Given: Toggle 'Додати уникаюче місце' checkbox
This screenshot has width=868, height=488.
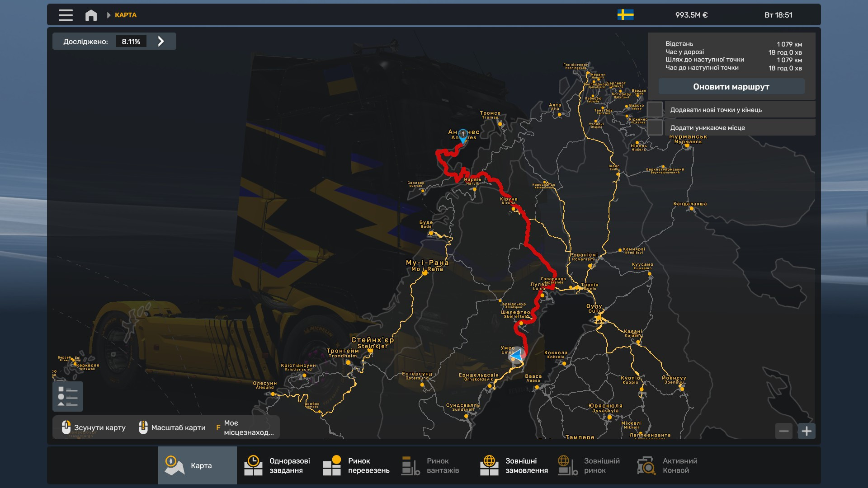Looking at the screenshot, I should [655, 127].
